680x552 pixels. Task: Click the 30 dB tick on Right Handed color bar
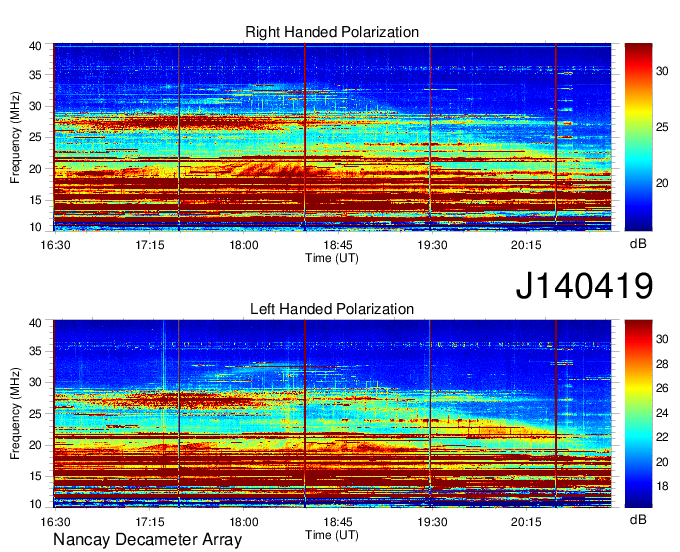tap(662, 71)
